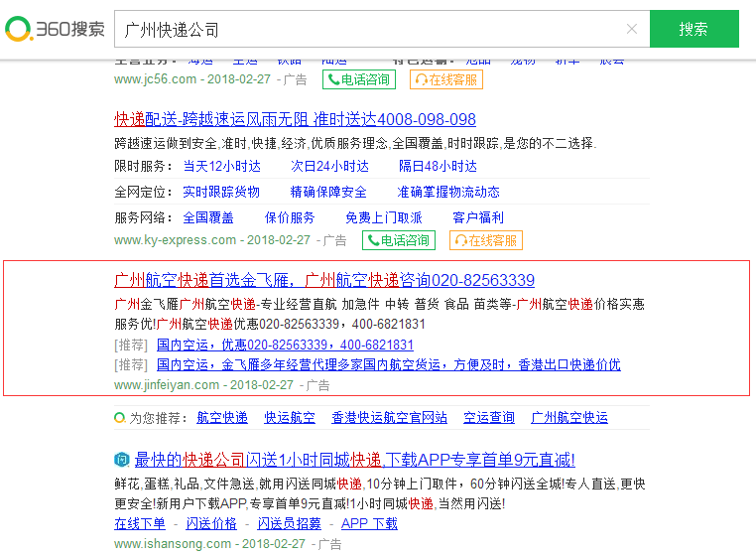Select the 空运查询 suggested search
The width and height of the screenshot is (756, 555).
click(489, 418)
